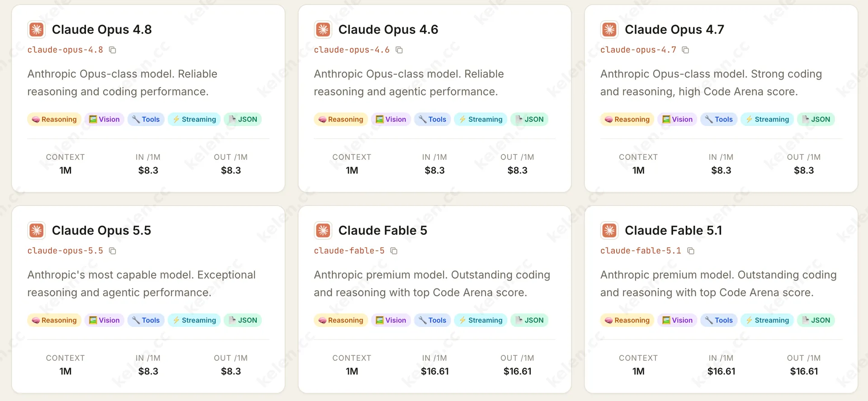Select the Reasoning tag on Claude Opus 4.8
Viewport: 868px width, 401px height.
[54, 119]
